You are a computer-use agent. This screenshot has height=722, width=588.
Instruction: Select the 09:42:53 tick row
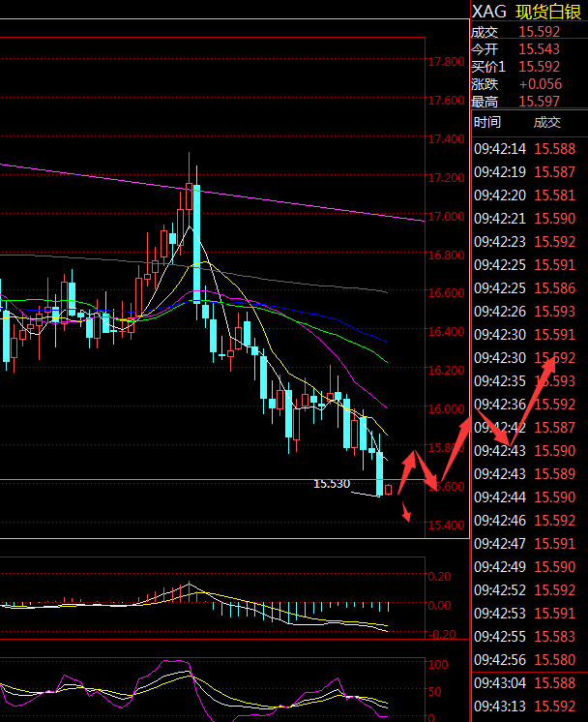pos(525,614)
